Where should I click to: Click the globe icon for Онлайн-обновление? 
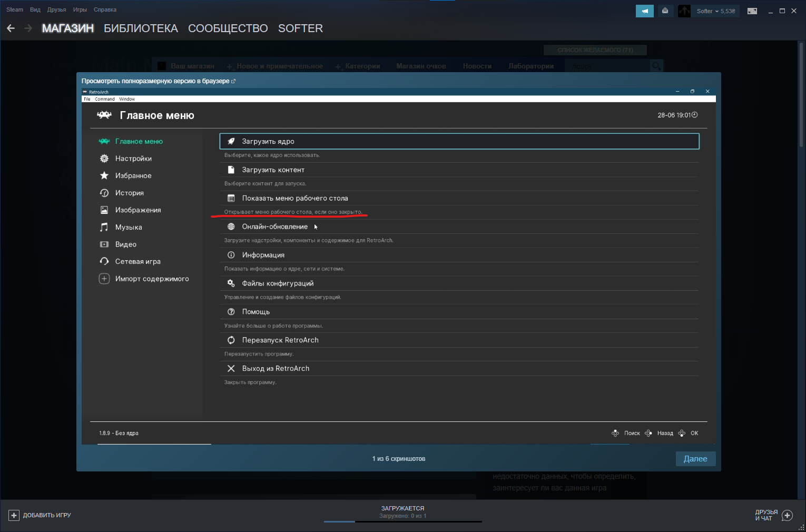[x=231, y=226]
